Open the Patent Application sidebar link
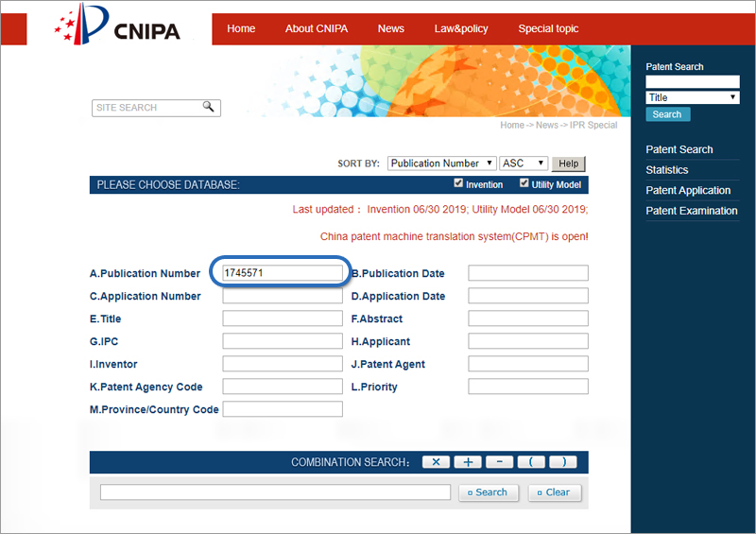756x534 pixels. click(688, 191)
